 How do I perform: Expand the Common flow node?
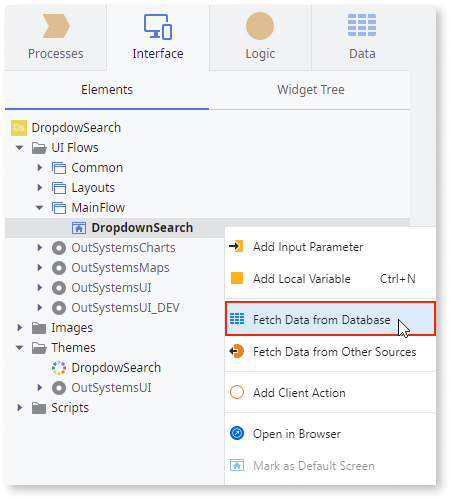click(x=40, y=168)
